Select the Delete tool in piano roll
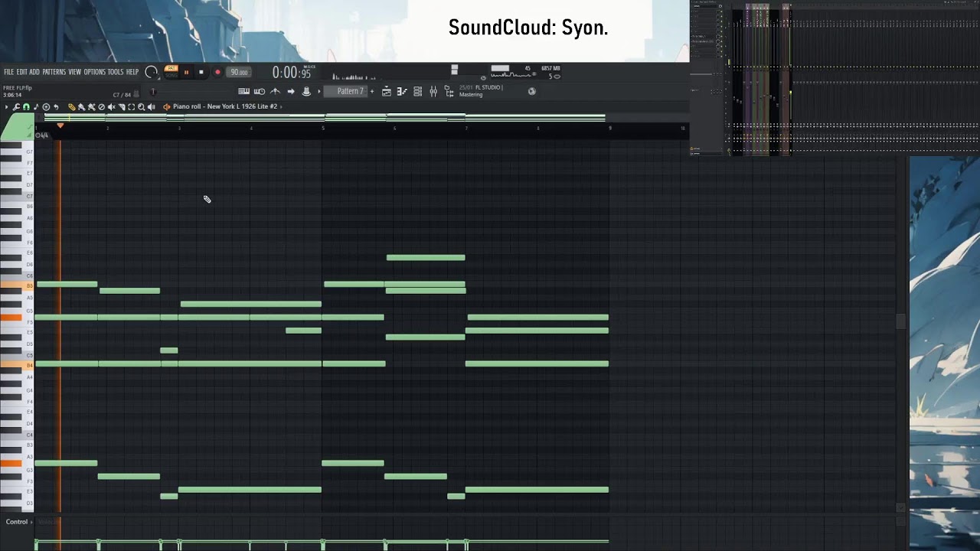The image size is (980, 551). (102, 106)
